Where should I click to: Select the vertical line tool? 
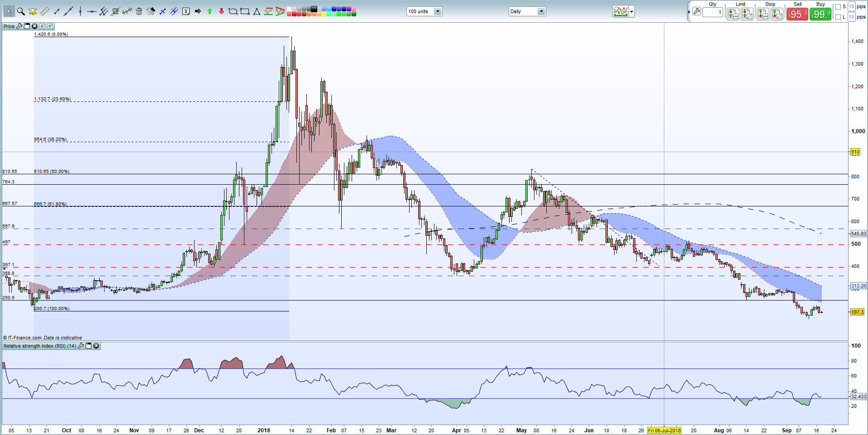click(x=80, y=11)
